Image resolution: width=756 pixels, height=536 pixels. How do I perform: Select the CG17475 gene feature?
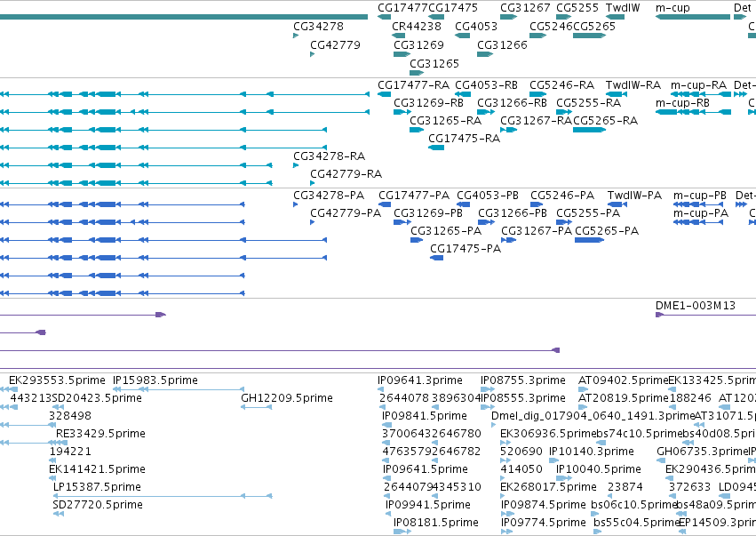[x=436, y=17]
